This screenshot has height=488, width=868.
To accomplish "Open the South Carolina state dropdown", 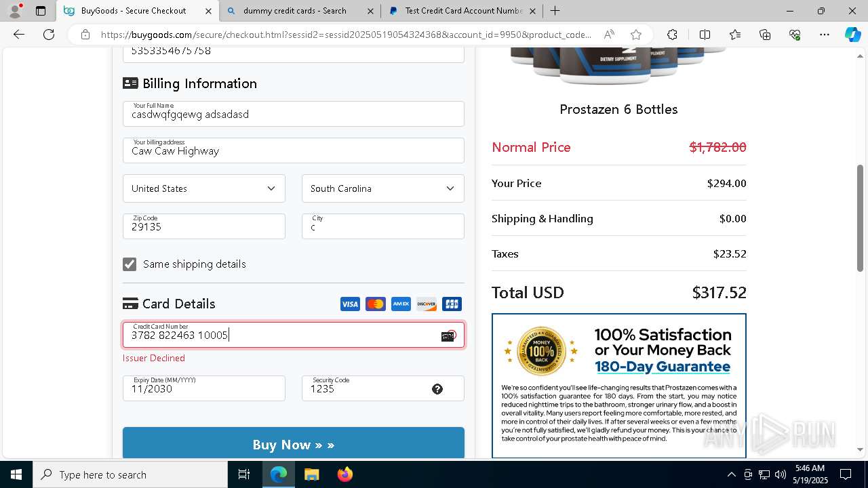I will click(383, 188).
